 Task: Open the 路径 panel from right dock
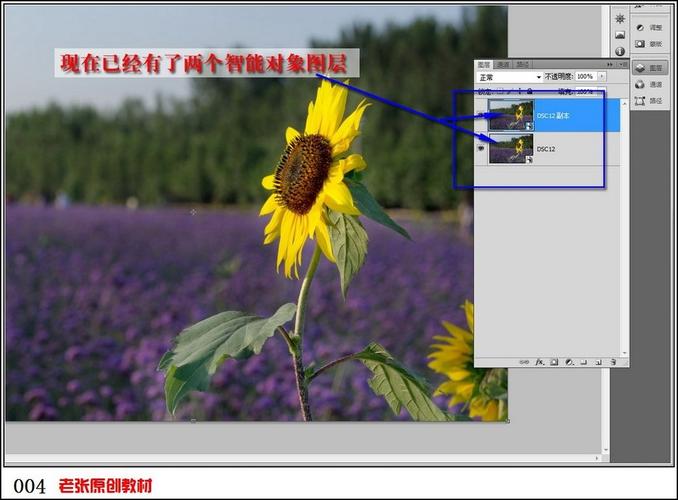(649, 101)
